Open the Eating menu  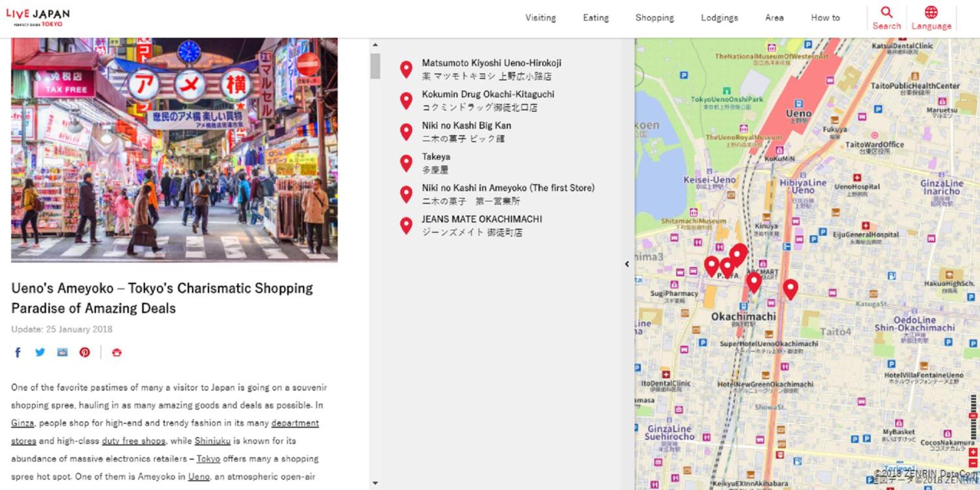596,18
